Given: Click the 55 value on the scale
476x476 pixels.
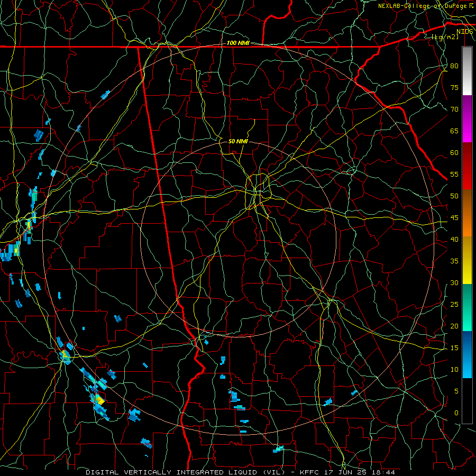Looking at the screenshot, I should (454, 174).
